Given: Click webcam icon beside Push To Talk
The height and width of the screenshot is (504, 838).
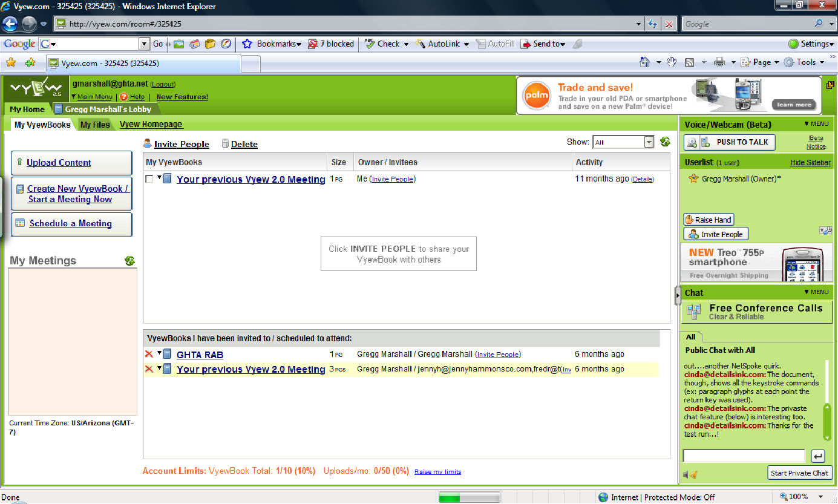Looking at the screenshot, I should (692, 142).
